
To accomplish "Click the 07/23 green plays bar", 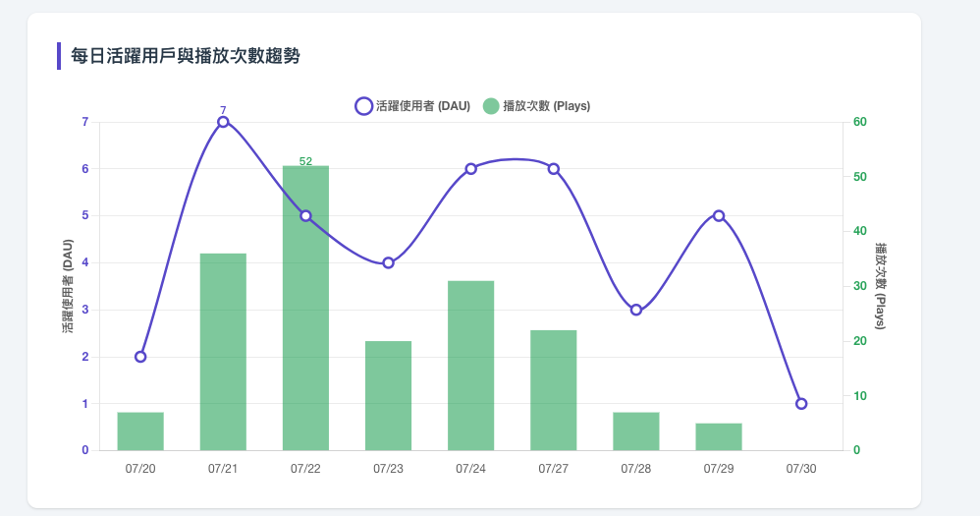I will pyautogui.click(x=388, y=396).
